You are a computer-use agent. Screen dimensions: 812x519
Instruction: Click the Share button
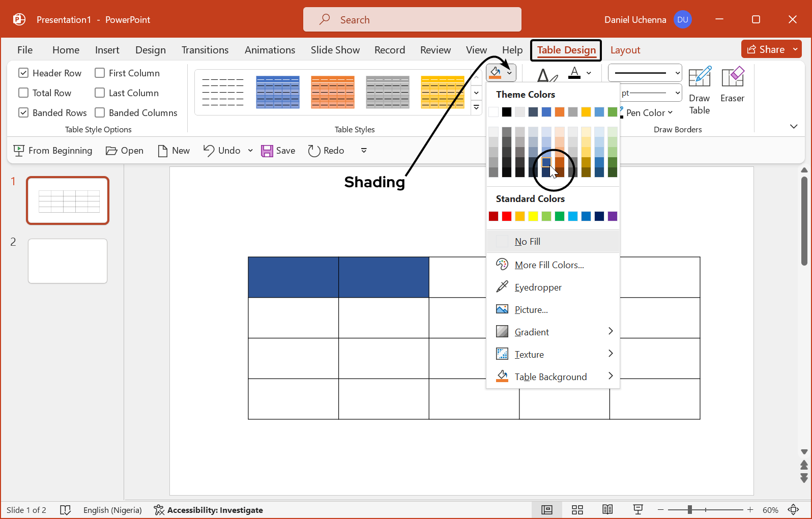pos(766,49)
